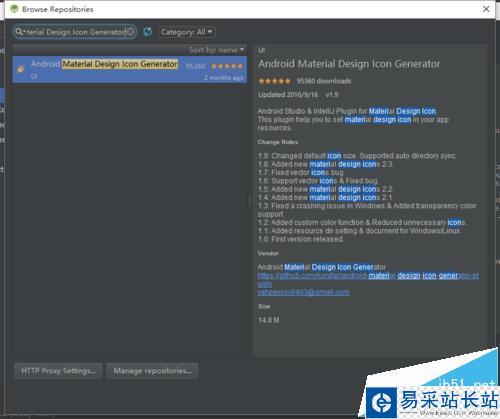Click the plugin icon in the result row
500x419 pixels.
point(21,69)
